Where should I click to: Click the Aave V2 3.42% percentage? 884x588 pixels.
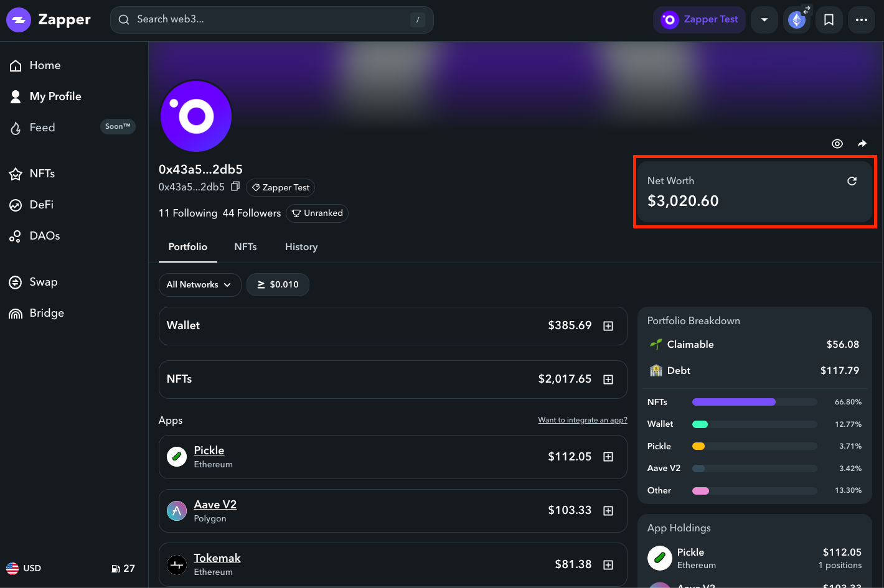point(850,469)
